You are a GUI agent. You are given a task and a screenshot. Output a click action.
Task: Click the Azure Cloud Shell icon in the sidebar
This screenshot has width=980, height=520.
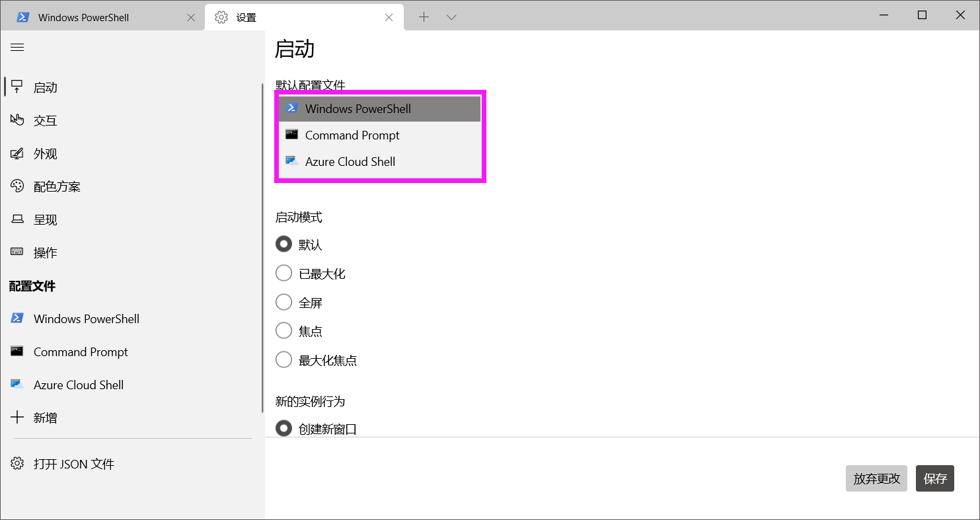[17, 384]
